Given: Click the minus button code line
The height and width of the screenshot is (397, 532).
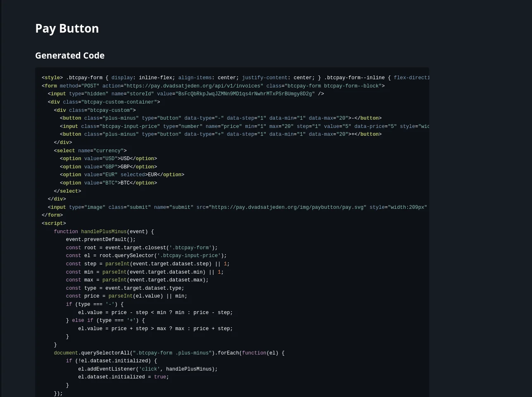Looking at the screenshot, I should (221, 118).
